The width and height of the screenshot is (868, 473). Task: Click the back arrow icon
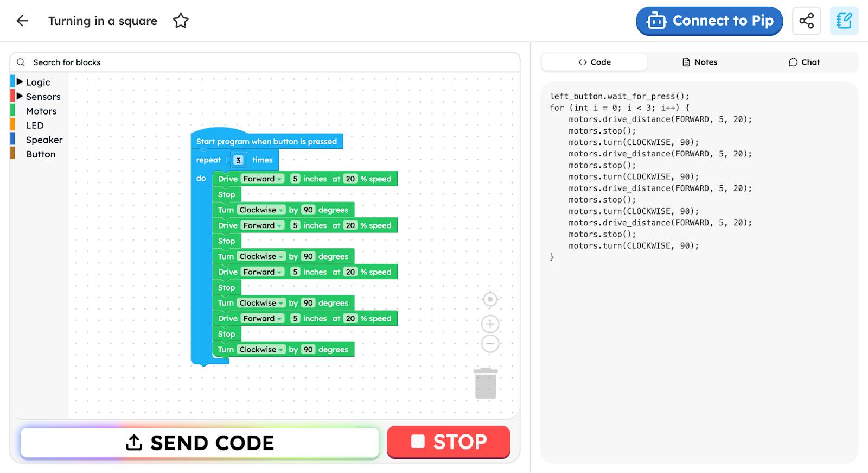(22, 21)
